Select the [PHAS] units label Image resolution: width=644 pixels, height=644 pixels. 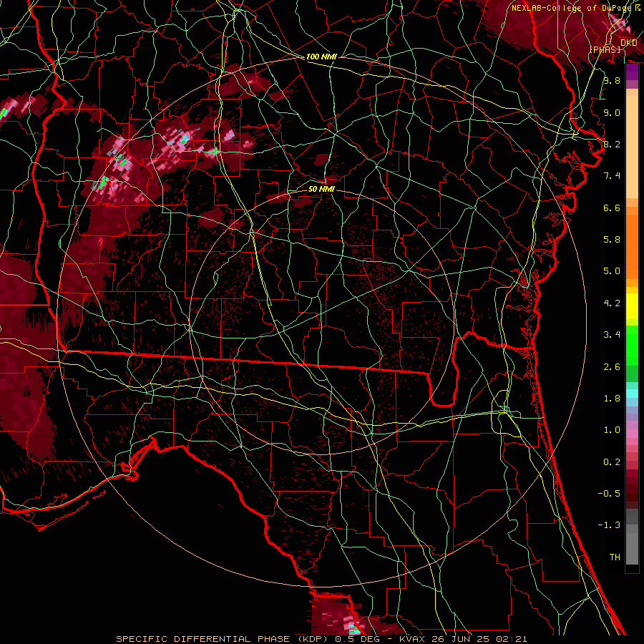(605, 49)
